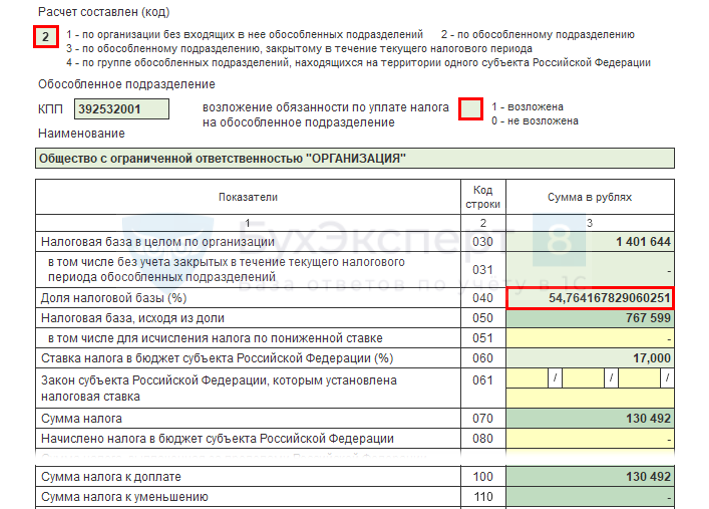709x509 pixels.
Task: Click the "0 - не возложена" legend text
Action: click(535, 121)
